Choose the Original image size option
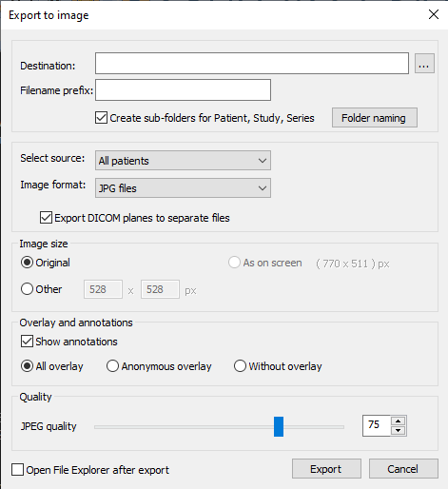The height and width of the screenshot is (489, 448). point(27,263)
